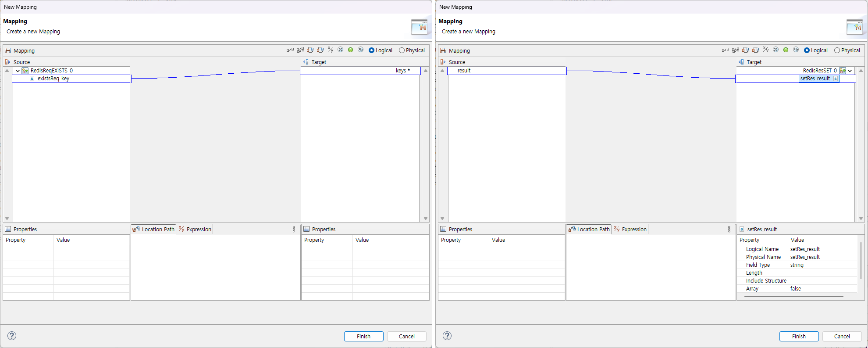
Task: Click the green circle icon in left Mapping toolbar
Action: (x=350, y=50)
